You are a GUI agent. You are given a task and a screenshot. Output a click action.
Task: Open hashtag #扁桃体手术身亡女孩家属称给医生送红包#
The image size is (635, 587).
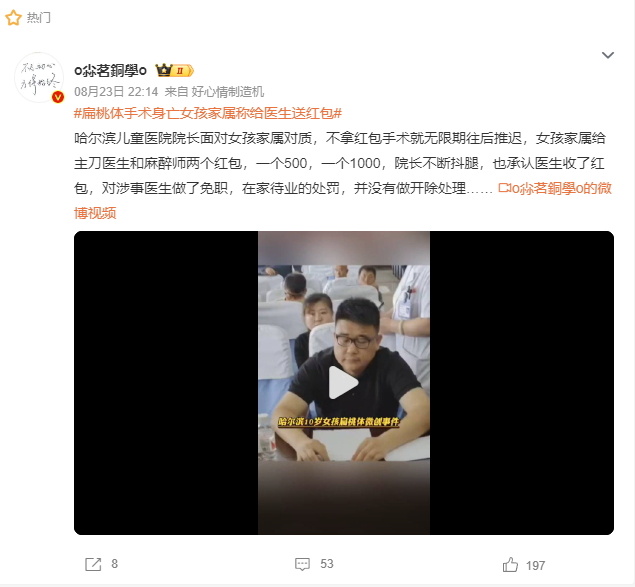click(x=208, y=113)
